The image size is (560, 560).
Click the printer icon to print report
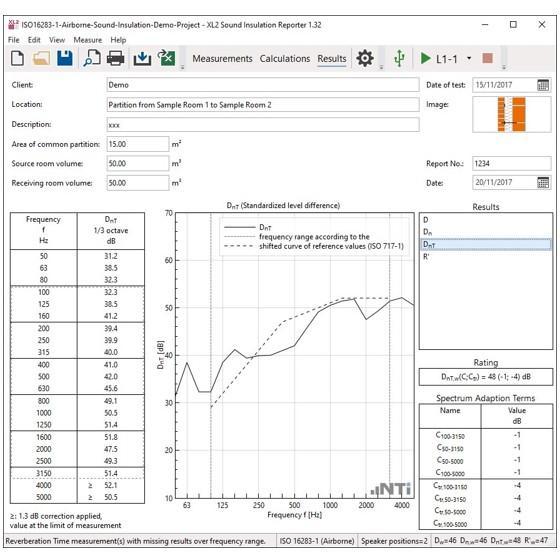click(x=115, y=58)
